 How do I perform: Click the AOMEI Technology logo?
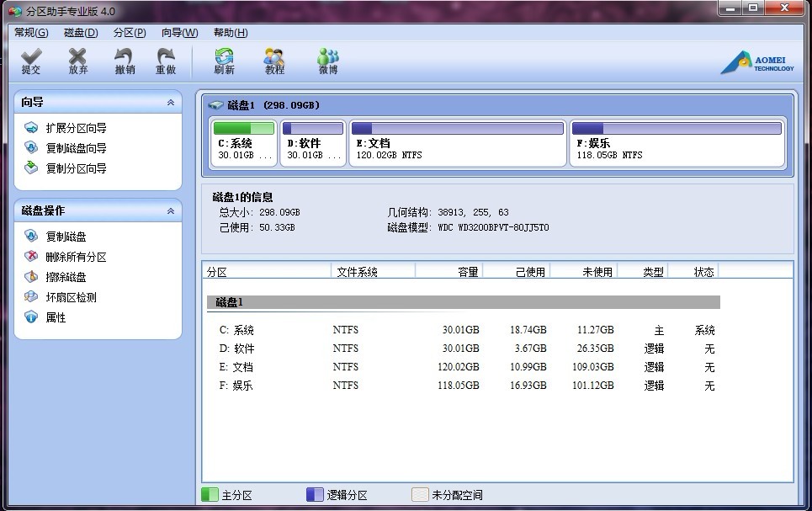(756, 63)
